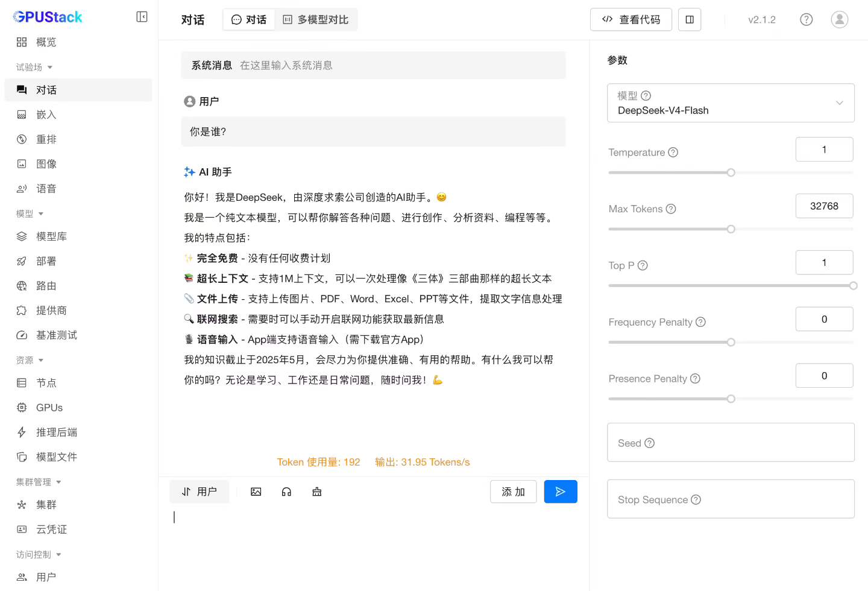Click the 路由 globe icon
This screenshot has height=591, width=868.
22,286
